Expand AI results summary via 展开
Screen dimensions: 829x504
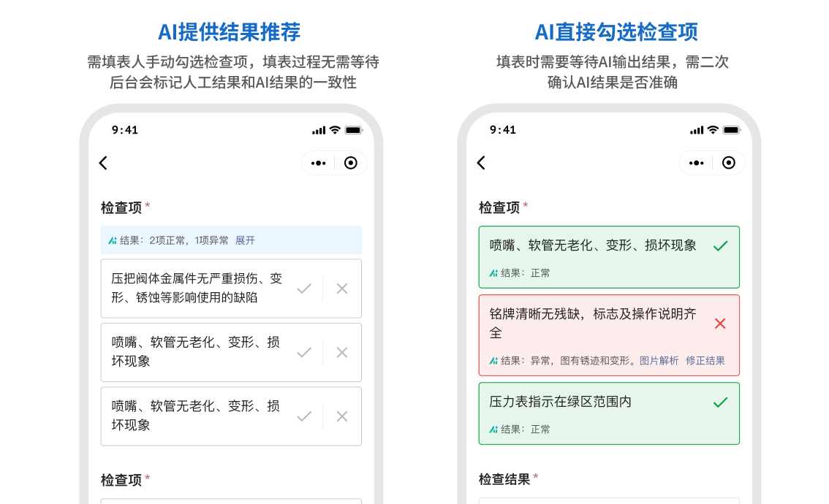[x=245, y=240]
